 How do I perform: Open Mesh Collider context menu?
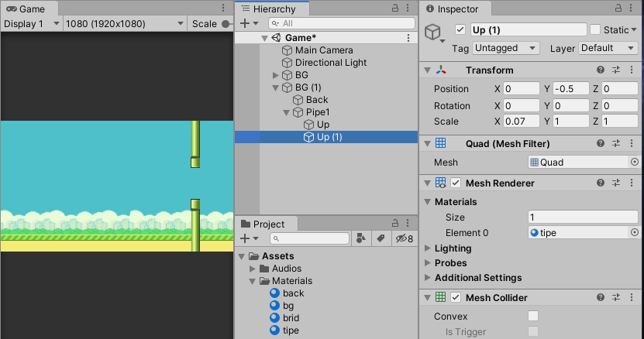632,297
